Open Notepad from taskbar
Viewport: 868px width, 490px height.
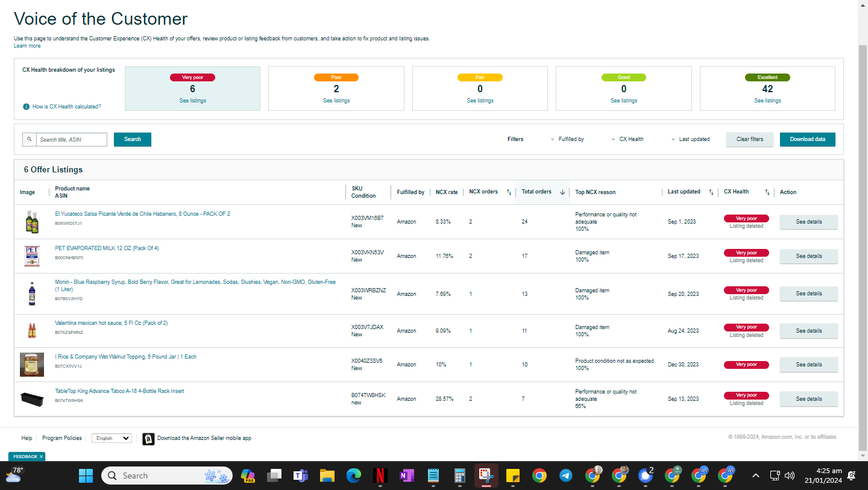point(433,476)
